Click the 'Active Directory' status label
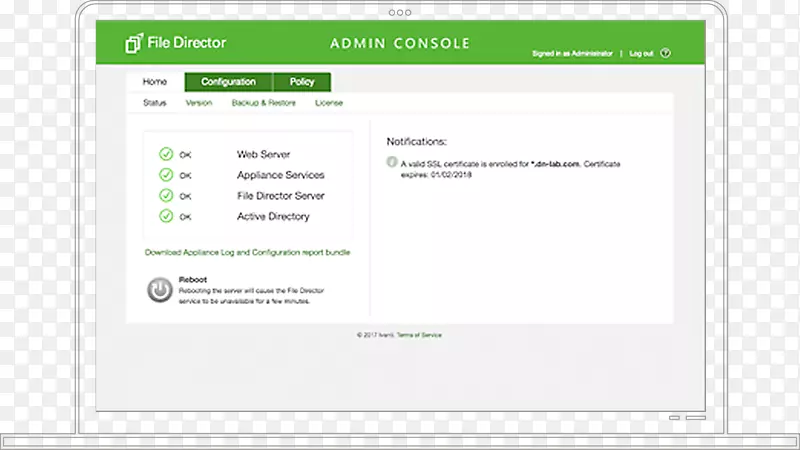The image size is (800, 450). 273,216
